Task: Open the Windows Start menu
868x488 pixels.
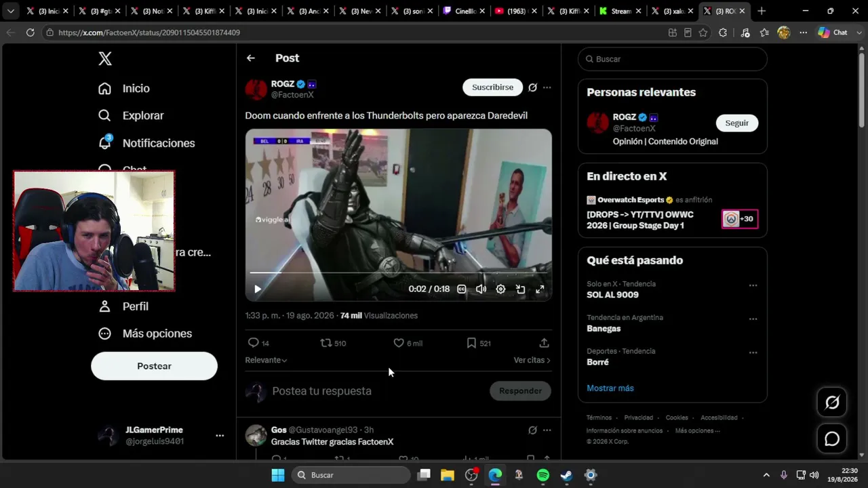Action: [278, 475]
